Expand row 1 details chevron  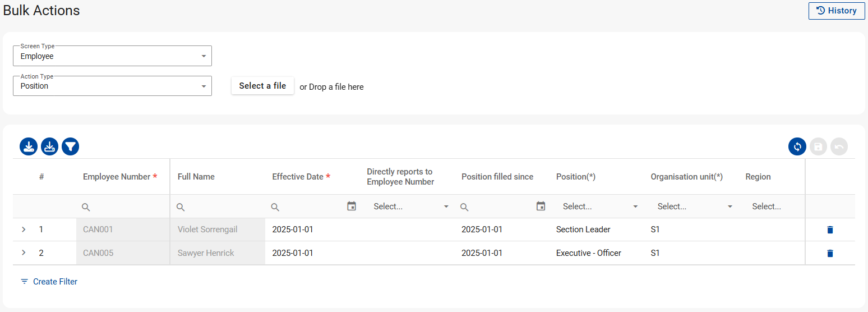[24, 230]
